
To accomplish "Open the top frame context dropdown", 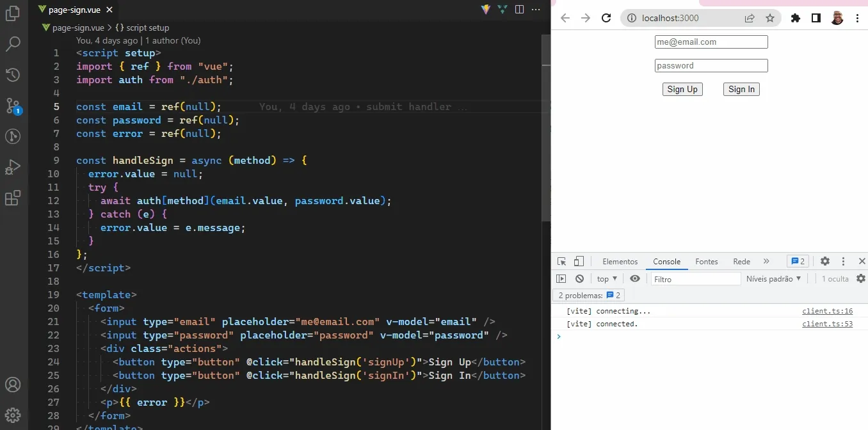I will click(606, 278).
